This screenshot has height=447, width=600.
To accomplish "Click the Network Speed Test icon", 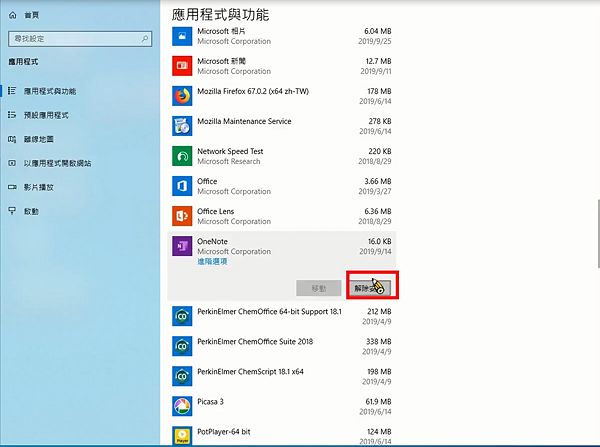I will (182, 156).
